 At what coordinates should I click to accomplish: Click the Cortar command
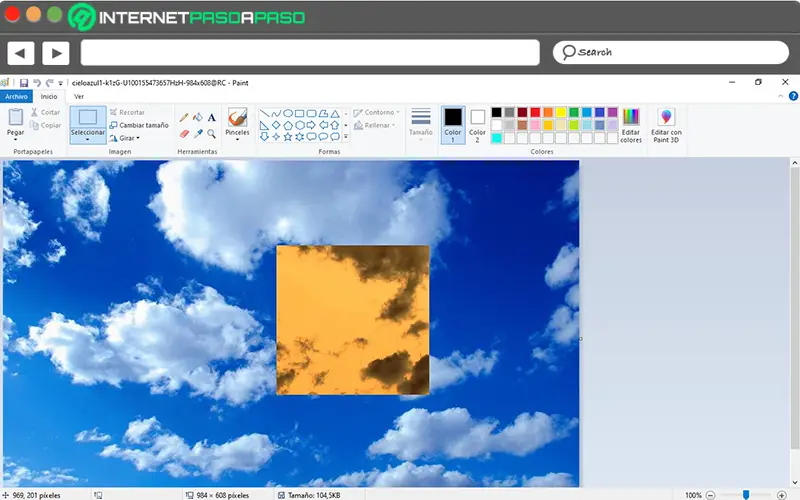pos(45,112)
